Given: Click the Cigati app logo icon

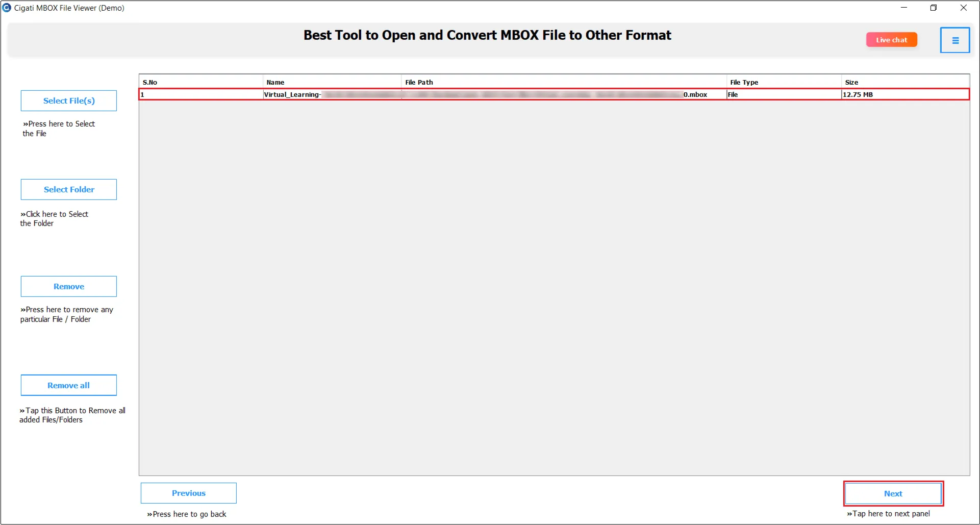Looking at the screenshot, I should click(x=7, y=8).
